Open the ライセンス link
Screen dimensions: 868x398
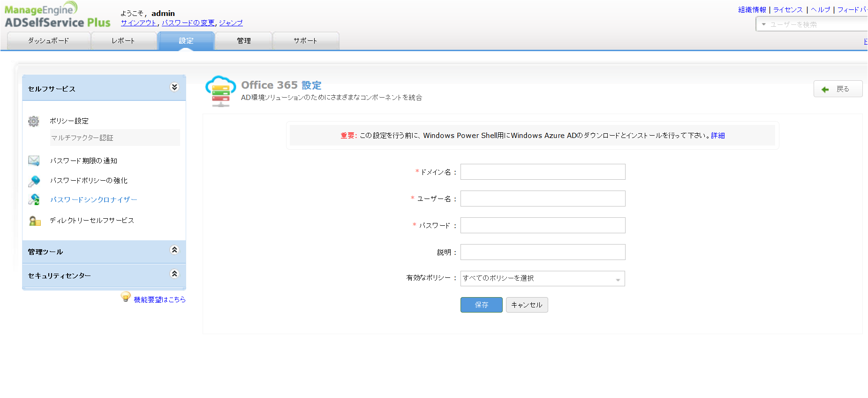(x=788, y=10)
